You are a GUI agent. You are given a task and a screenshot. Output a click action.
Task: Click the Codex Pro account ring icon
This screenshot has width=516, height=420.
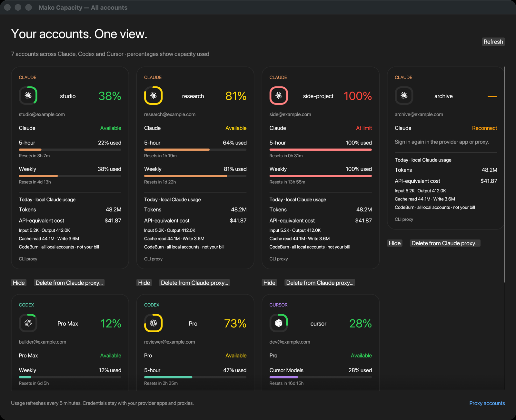(154, 323)
